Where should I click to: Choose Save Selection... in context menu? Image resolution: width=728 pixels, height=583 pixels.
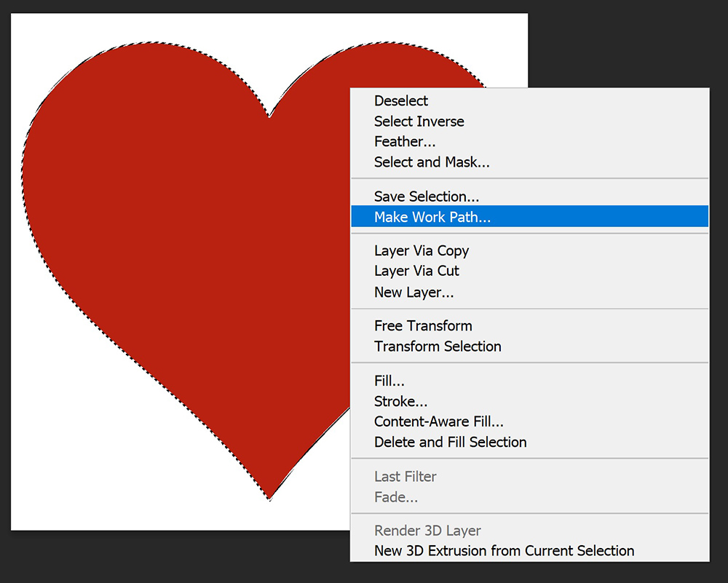tap(530, 197)
